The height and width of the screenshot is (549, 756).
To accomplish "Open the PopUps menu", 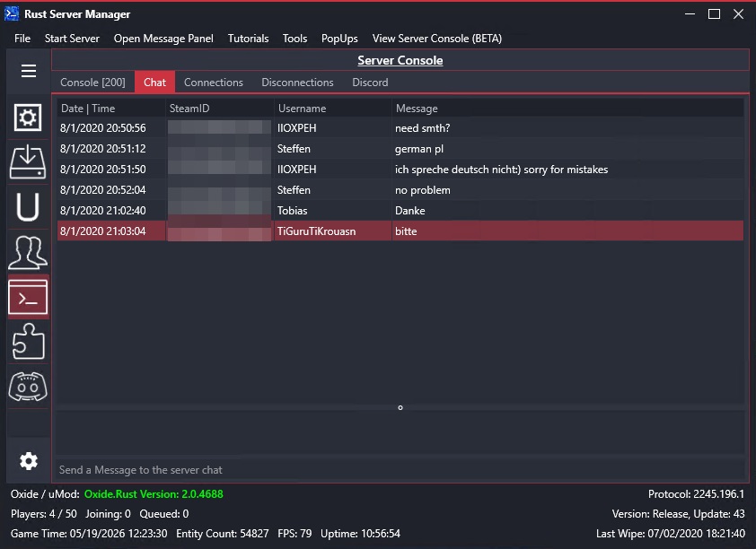I will pos(339,39).
